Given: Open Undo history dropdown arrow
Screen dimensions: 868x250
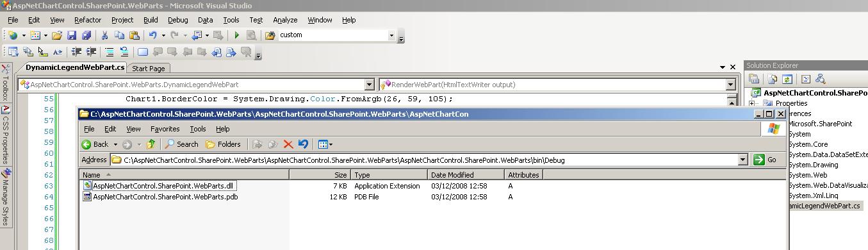Looking at the screenshot, I should [163, 35].
